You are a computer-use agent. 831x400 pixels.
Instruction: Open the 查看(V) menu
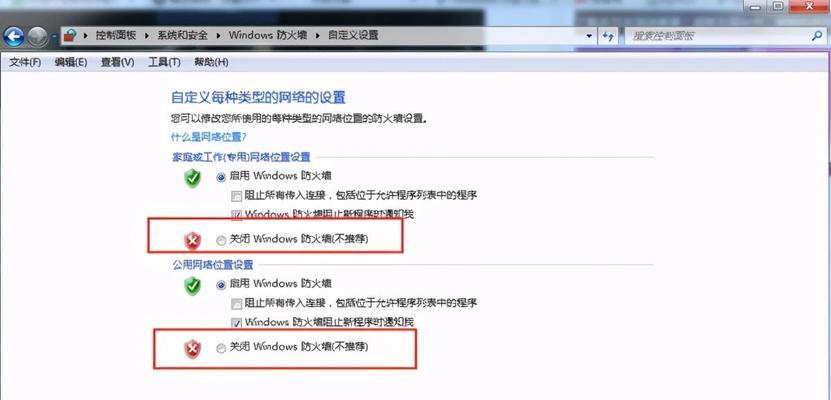pos(118,62)
